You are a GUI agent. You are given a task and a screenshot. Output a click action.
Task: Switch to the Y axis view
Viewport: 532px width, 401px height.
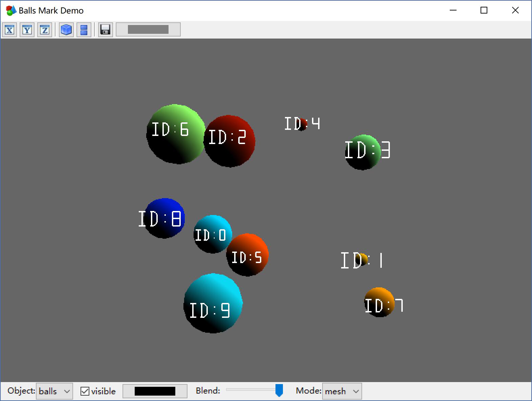(27, 30)
